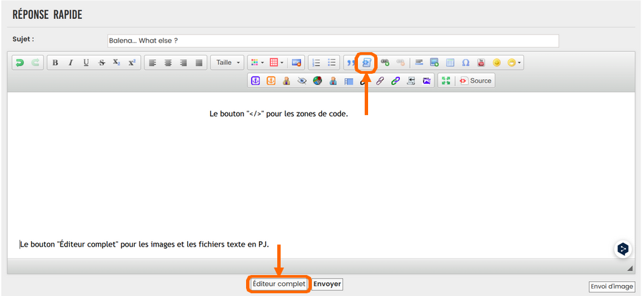Apply strikethrough formatting
Image resolution: width=644 pixels, height=296 pixels.
pyautogui.click(x=102, y=63)
